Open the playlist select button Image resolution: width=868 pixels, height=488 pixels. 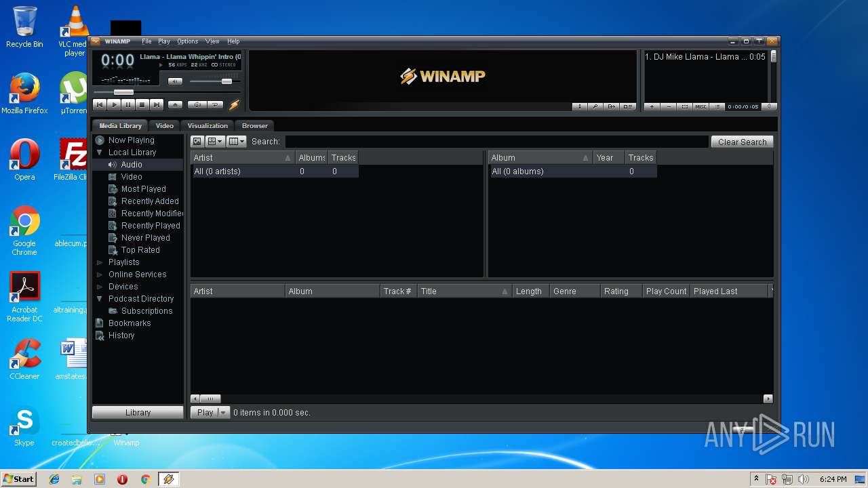(685, 106)
